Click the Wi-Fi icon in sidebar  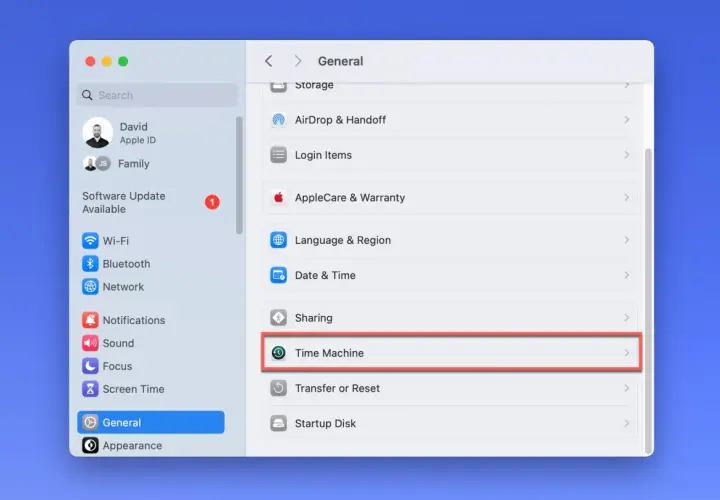[90, 241]
